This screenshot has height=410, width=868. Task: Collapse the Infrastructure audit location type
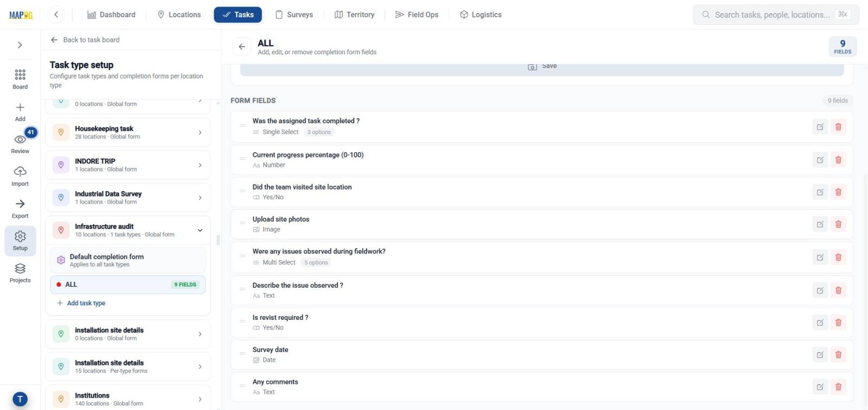click(200, 230)
